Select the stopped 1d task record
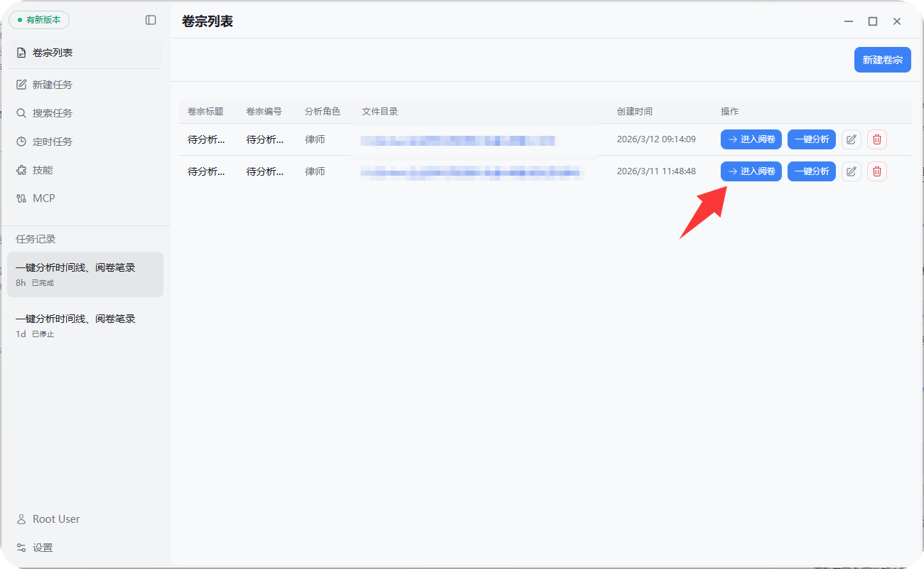924x569 pixels. coord(85,325)
